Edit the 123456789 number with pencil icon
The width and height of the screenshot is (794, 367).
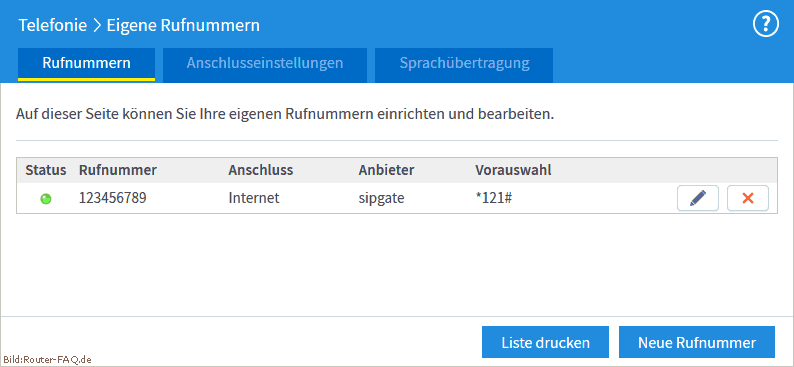[x=698, y=198]
